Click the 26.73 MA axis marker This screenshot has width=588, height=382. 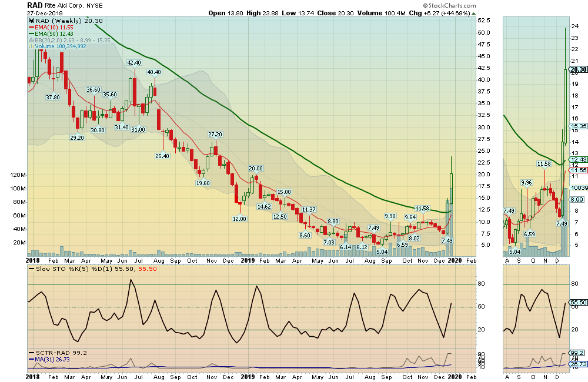(x=579, y=364)
